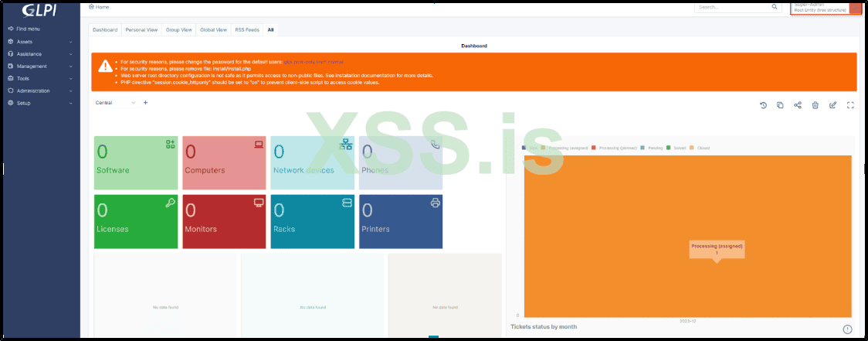Select the Global View tab

pos(214,30)
